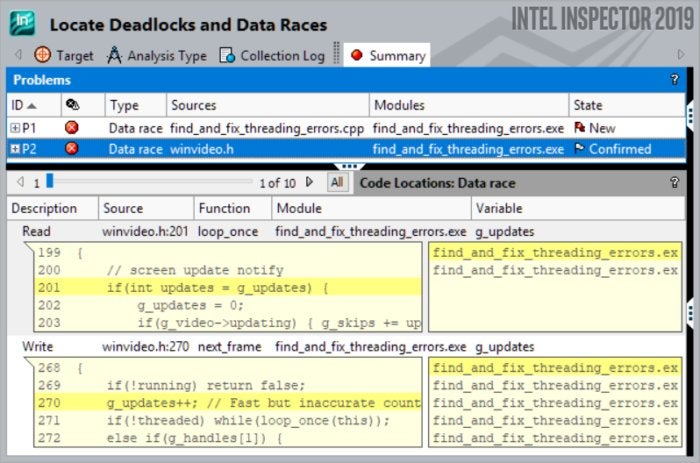Click pane splitter dots below Problems
The width and height of the screenshot is (700, 463).
(x=349, y=167)
